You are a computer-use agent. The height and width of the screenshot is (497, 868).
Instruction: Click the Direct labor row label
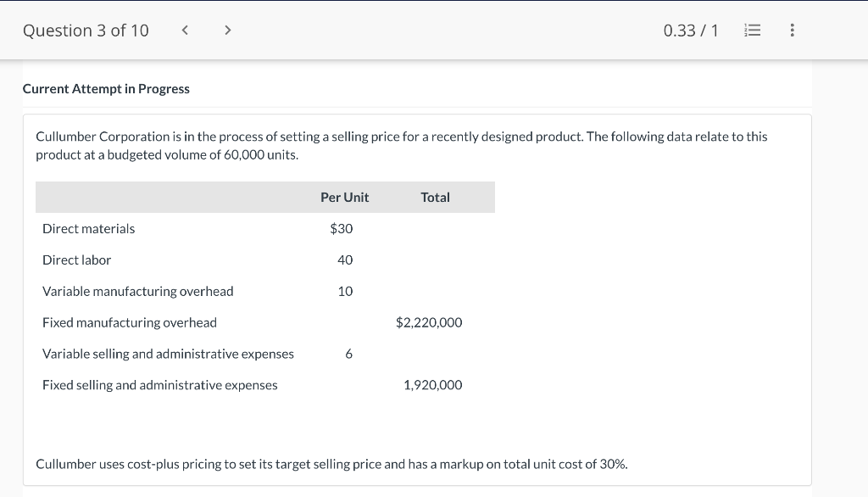click(x=76, y=260)
